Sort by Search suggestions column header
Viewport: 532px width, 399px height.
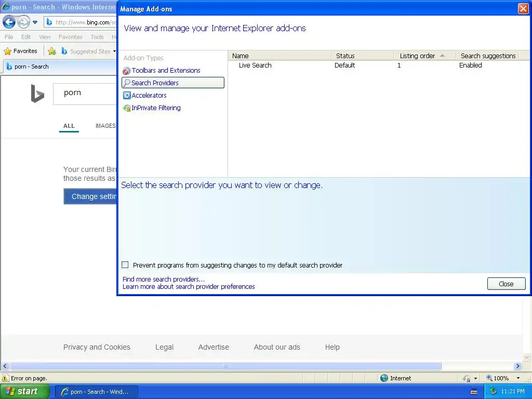point(487,56)
